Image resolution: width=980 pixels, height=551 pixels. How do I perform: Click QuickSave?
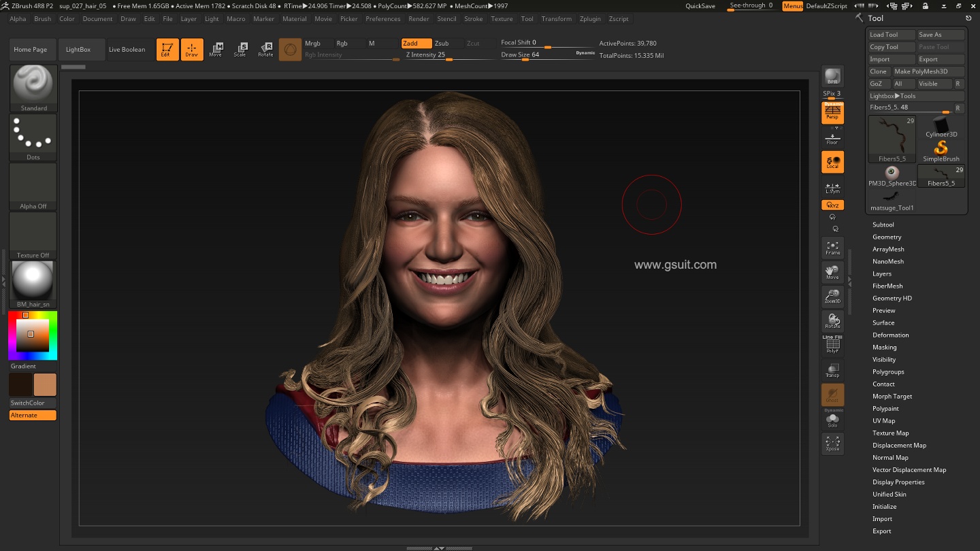point(700,6)
